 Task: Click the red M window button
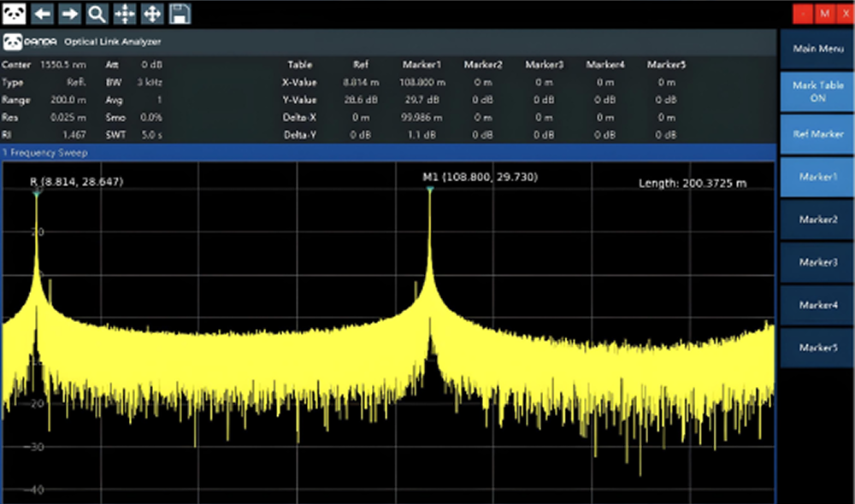tap(824, 14)
